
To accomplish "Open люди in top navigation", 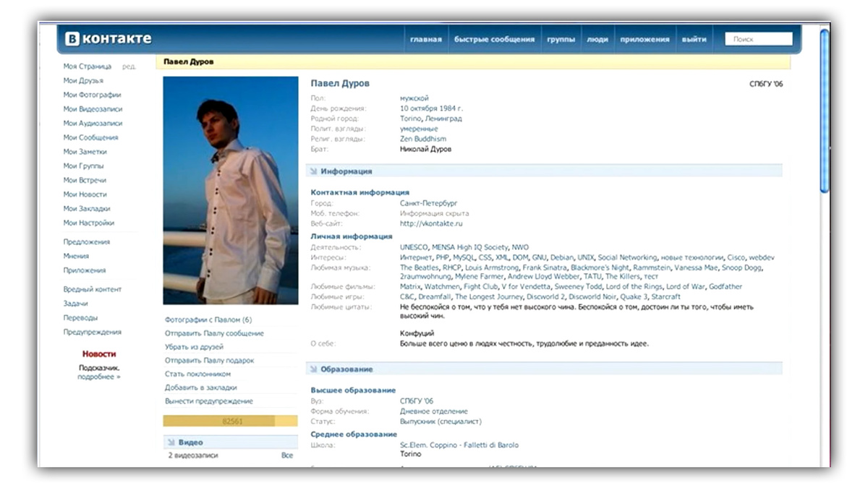I will tap(597, 39).
